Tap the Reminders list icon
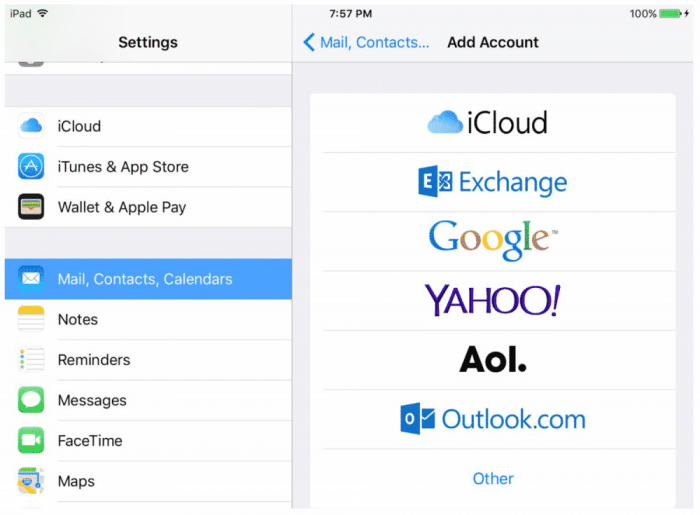Viewport: 700px width, 515px height. click(31, 359)
